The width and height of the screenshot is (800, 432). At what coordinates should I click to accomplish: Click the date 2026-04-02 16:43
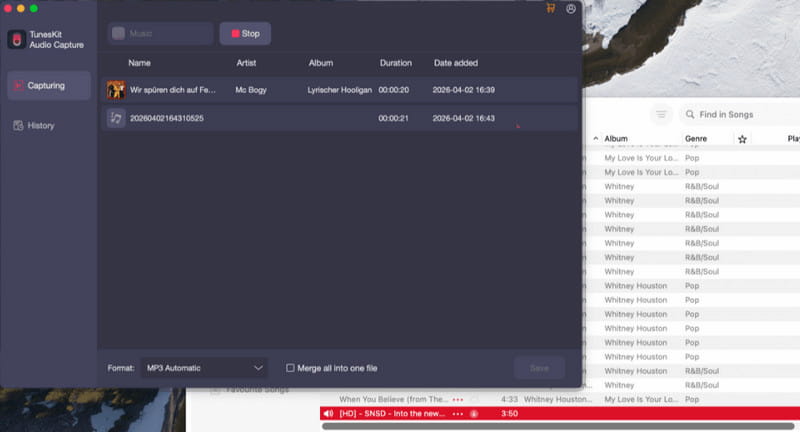click(x=463, y=118)
